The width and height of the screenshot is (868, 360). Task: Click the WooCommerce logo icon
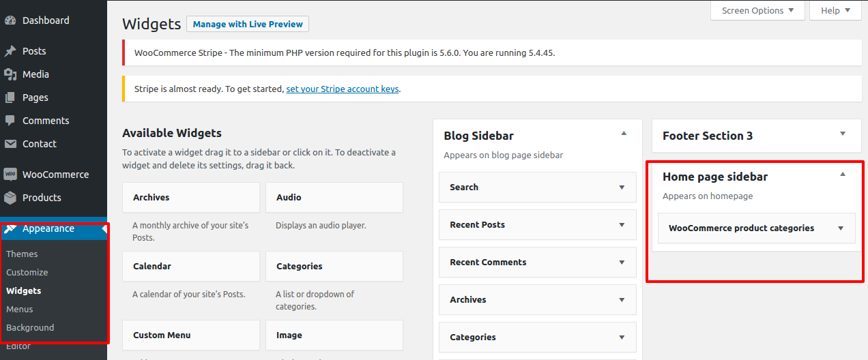(x=10, y=175)
